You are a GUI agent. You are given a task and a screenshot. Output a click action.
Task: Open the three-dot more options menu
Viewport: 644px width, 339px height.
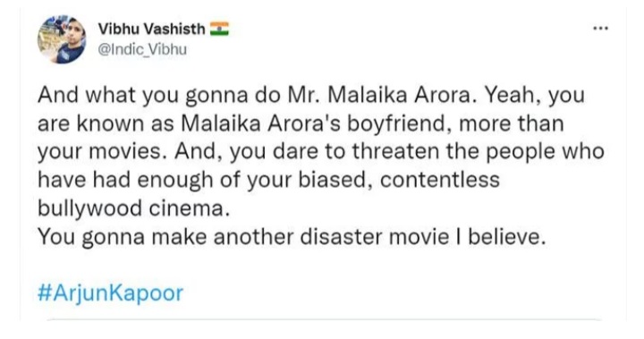[x=600, y=29]
